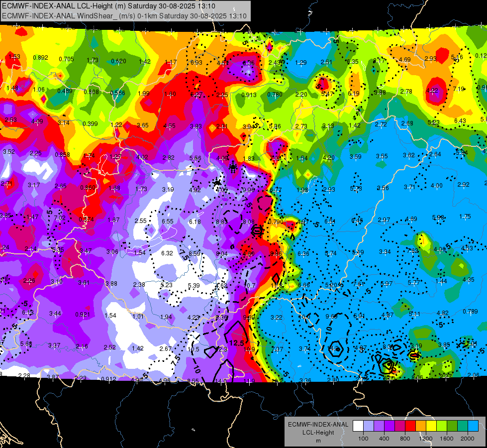Click the 0.913 grid value
The height and width of the screenshot is (448, 487).
[249, 95]
